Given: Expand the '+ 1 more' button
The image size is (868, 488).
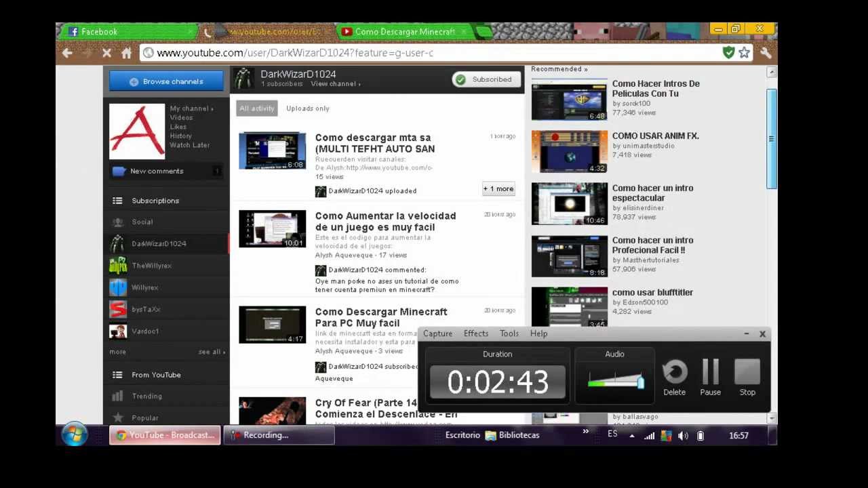Looking at the screenshot, I should point(498,189).
